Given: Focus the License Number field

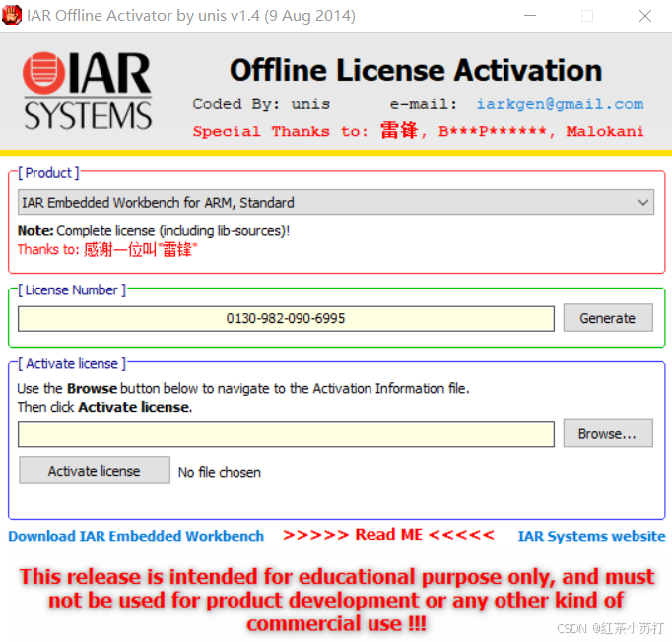Looking at the screenshot, I should [286, 318].
